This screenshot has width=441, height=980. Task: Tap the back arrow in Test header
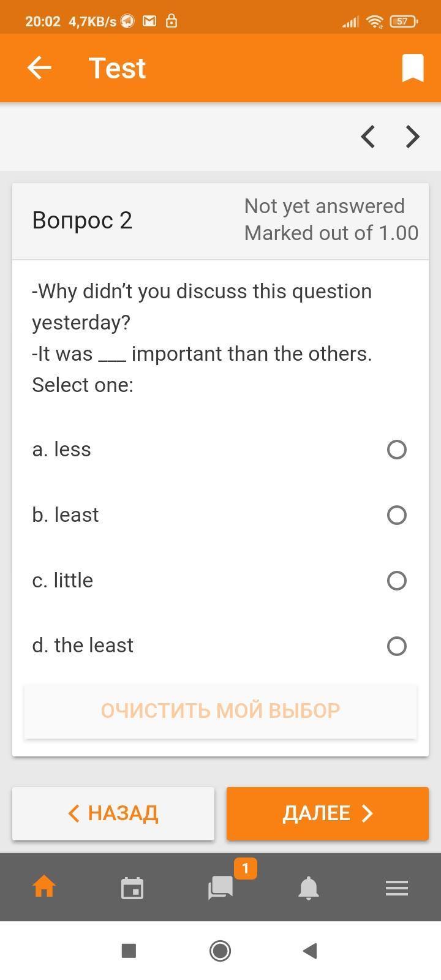[x=39, y=68]
